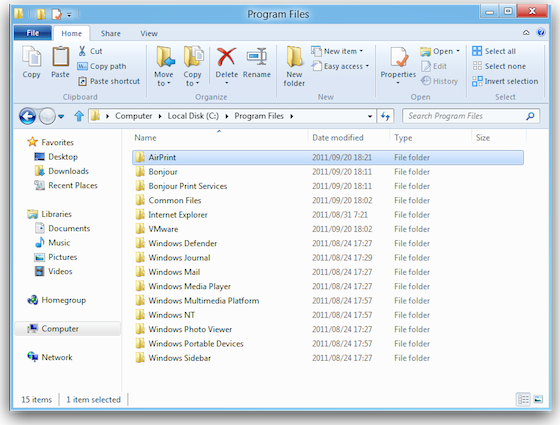Minimize the ribbon with the chevron
Viewport: 560px width, 425px height.
coord(526,32)
